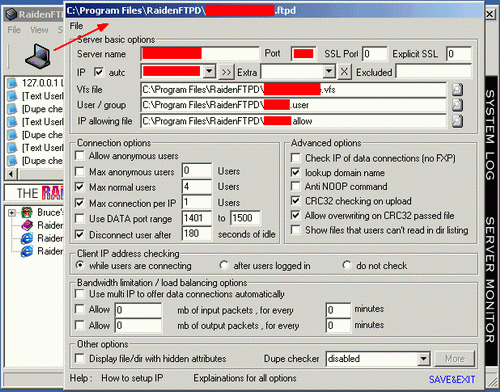Screen dimensions: 500x392
Task: Click the last Internet Explorer Raiden link icon
Action: (x=27, y=251)
